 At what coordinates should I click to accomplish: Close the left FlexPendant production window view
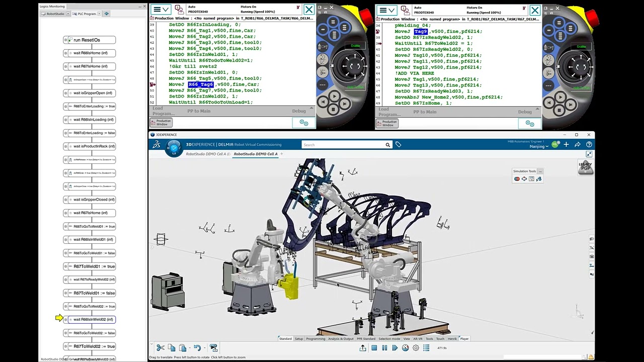[x=308, y=10]
